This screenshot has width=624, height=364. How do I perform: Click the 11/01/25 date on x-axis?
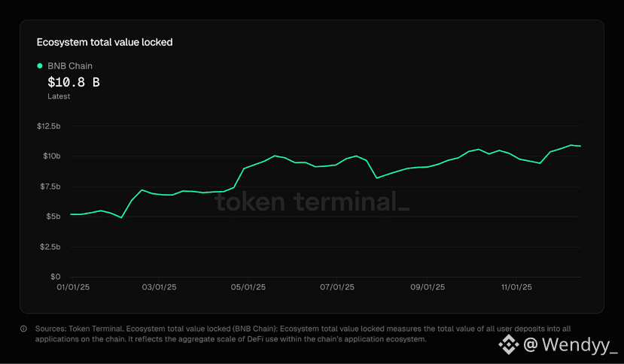coord(516,287)
